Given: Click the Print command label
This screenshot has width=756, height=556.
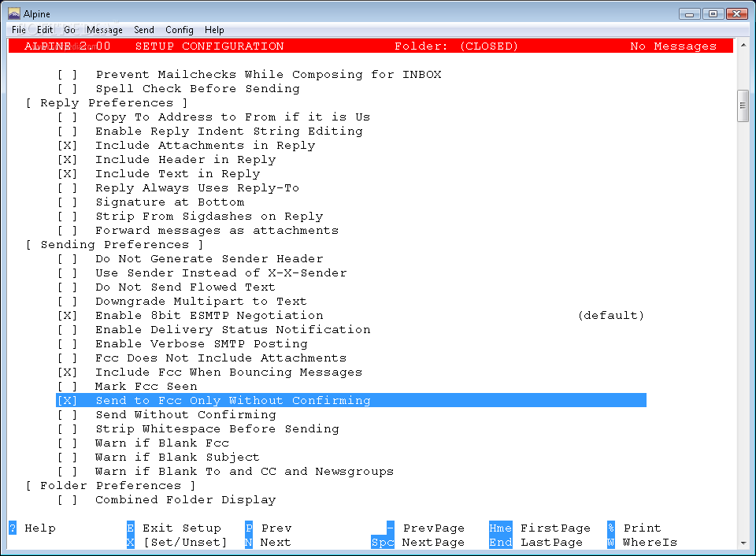Looking at the screenshot, I should tap(643, 528).
